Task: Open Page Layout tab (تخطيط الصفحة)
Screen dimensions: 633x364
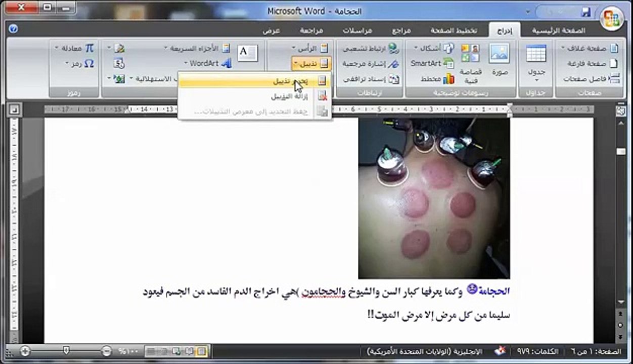Action: click(454, 30)
